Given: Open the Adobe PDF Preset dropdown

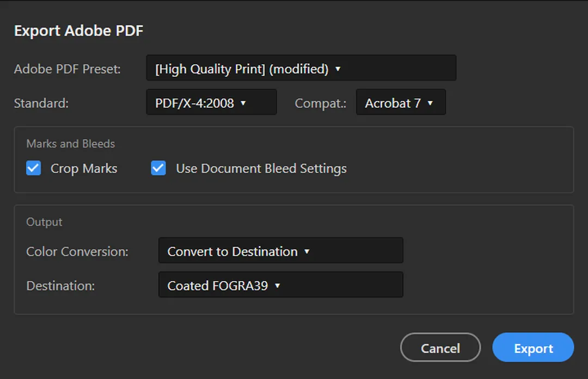Looking at the screenshot, I should (301, 68).
